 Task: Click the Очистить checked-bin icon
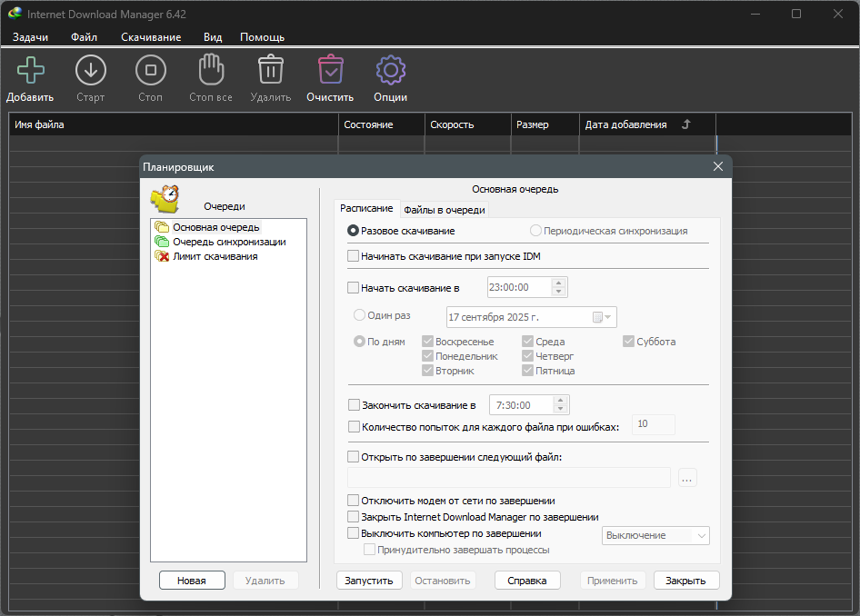pyautogui.click(x=331, y=70)
